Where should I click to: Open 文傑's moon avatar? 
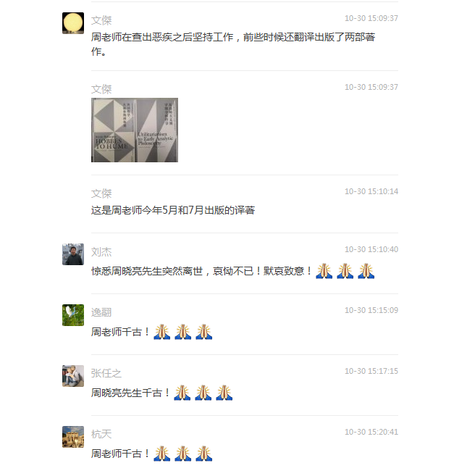(x=73, y=23)
